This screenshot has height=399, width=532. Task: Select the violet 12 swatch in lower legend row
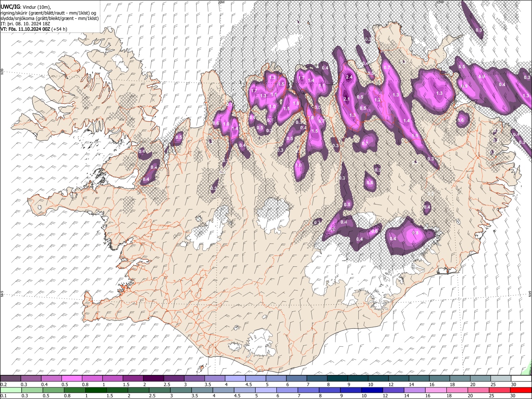point(394,390)
